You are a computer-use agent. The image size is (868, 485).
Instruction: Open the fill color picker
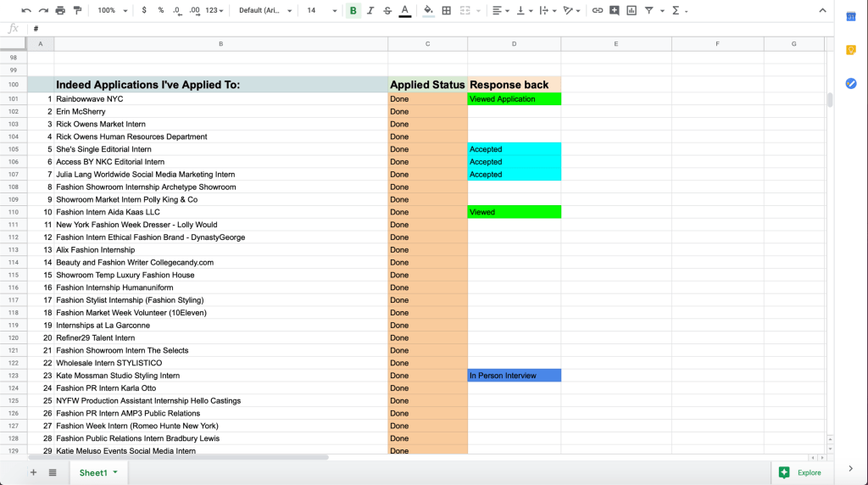click(428, 10)
